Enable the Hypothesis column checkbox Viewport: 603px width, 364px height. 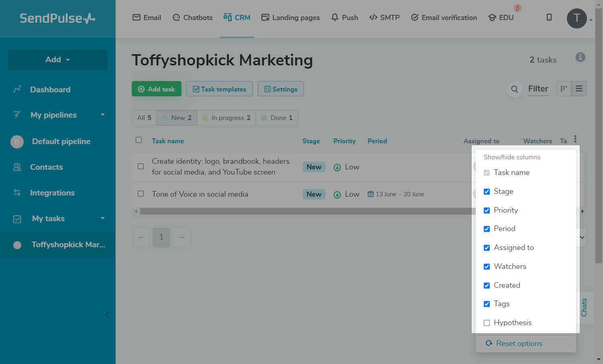[487, 323]
